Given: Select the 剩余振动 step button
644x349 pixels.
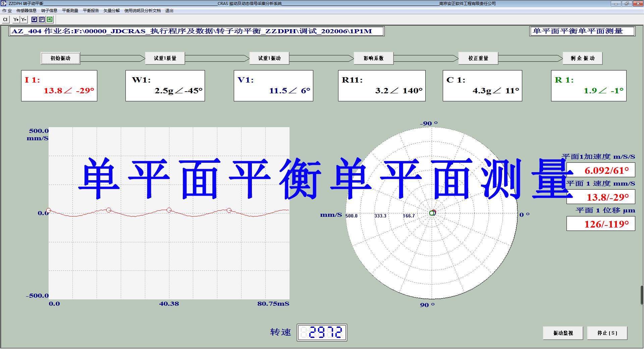Looking at the screenshot, I should pos(583,58).
